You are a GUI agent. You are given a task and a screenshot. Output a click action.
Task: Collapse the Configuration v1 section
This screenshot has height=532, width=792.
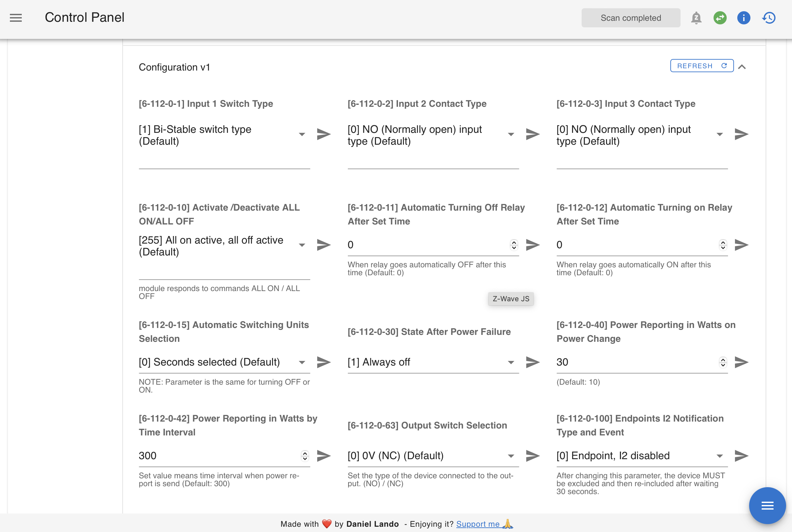click(742, 67)
